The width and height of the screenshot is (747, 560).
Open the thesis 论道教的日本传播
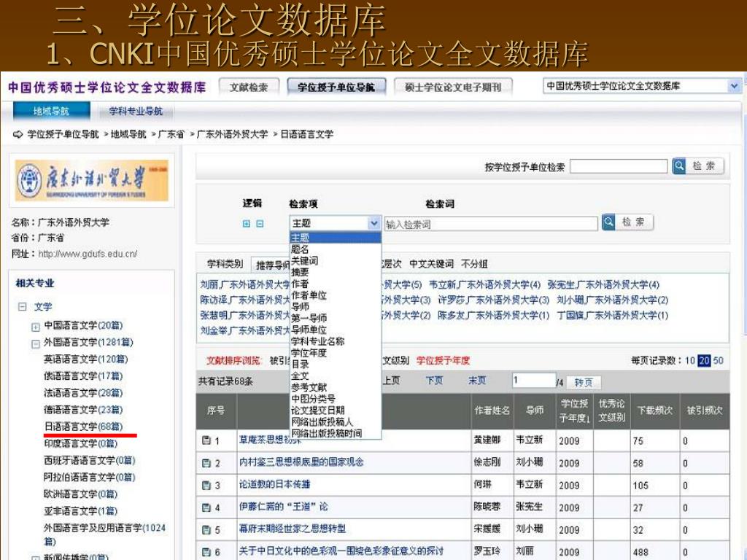[x=274, y=484]
